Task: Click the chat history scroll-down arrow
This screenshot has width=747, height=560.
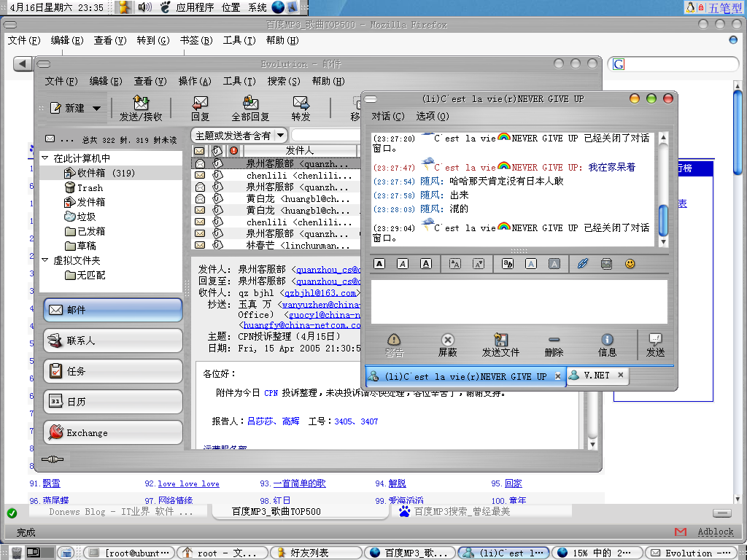Action: tap(662, 242)
